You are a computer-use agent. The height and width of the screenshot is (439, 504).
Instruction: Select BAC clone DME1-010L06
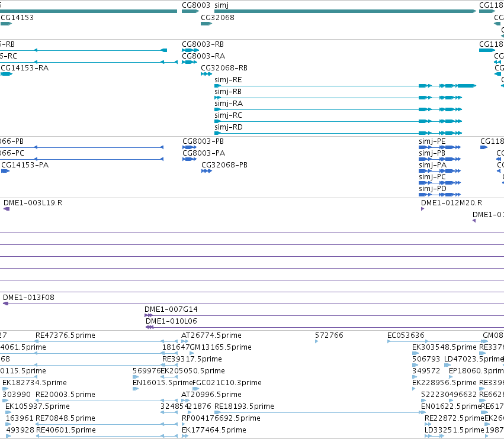coord(171,321)
